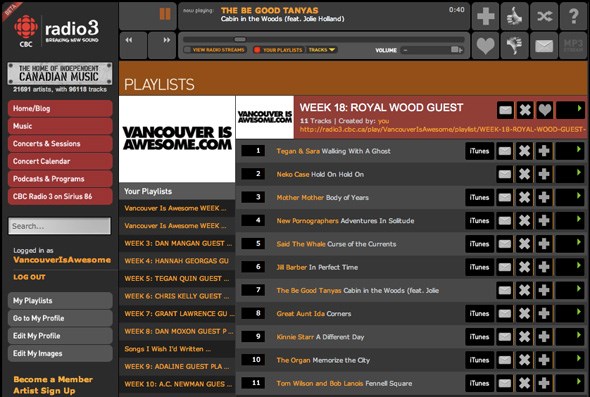The width and height of the screenshot is (590, 397).
Task: Remove The Organ Memorize the City track
Action: 524,360
